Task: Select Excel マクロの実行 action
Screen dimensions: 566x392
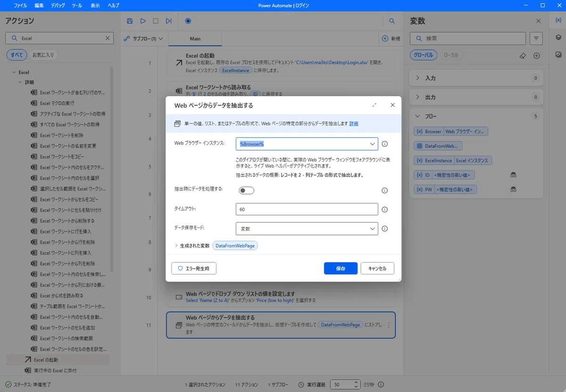Action: pyautogui.click(x=57, y=103)
